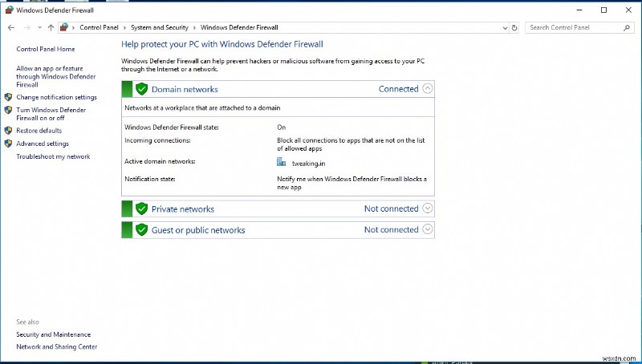This screenshot has width=642, height=364.
Task: Open Advanced settings
Action: (x=43, y=144)
